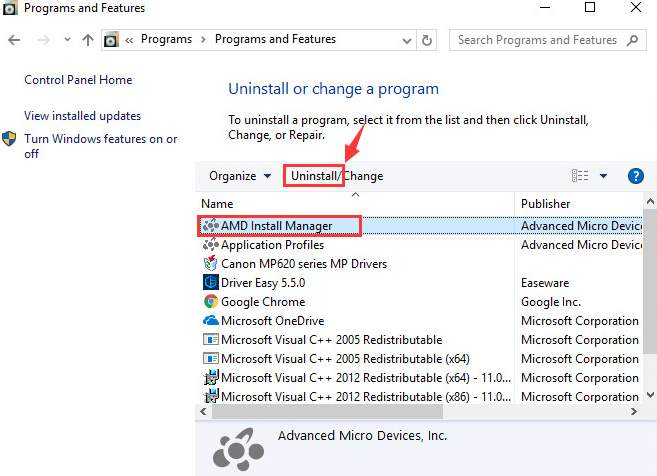Image resolution: width=657 pixels, height=476 pixels.
Task: Open the Organize dropdown menu
Action: pyautogui.click(x=240, y=176)
